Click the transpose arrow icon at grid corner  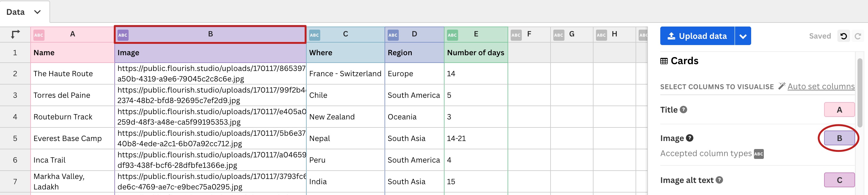pos(15,34)
